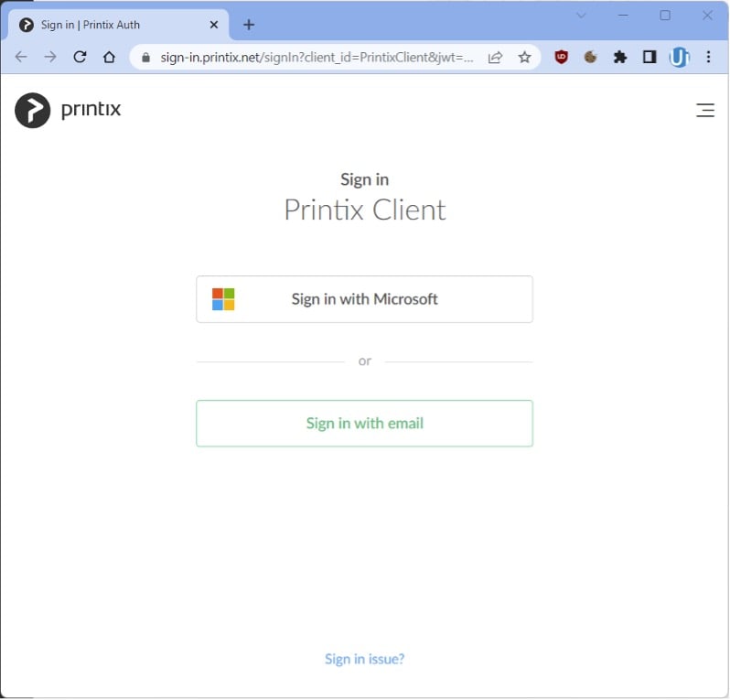Open the tab search chevron
This screenshot has height=700, width=730.
(581, 16)
